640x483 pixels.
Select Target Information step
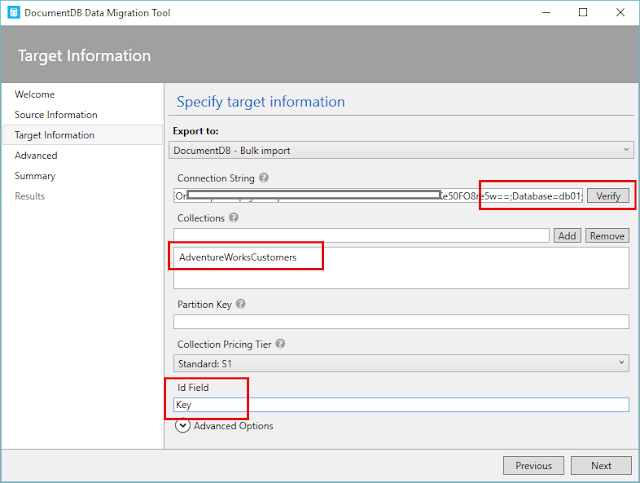coord(83,135)
